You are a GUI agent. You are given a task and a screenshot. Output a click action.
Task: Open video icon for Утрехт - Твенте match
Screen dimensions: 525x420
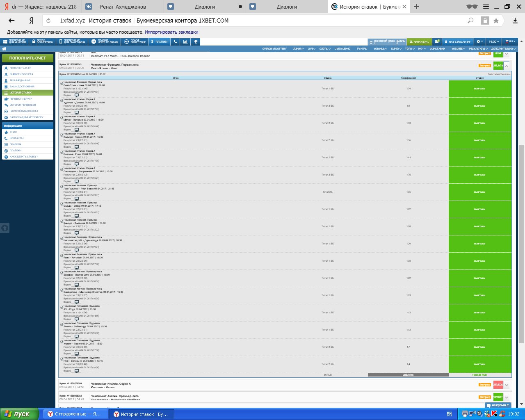pyautogui.click(x=77, y=354)
